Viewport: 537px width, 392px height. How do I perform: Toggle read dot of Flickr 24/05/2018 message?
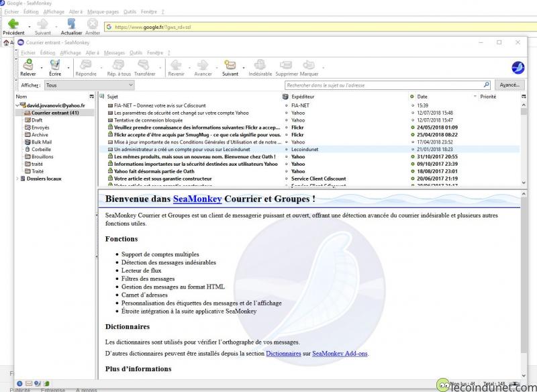tap(412, 128)
